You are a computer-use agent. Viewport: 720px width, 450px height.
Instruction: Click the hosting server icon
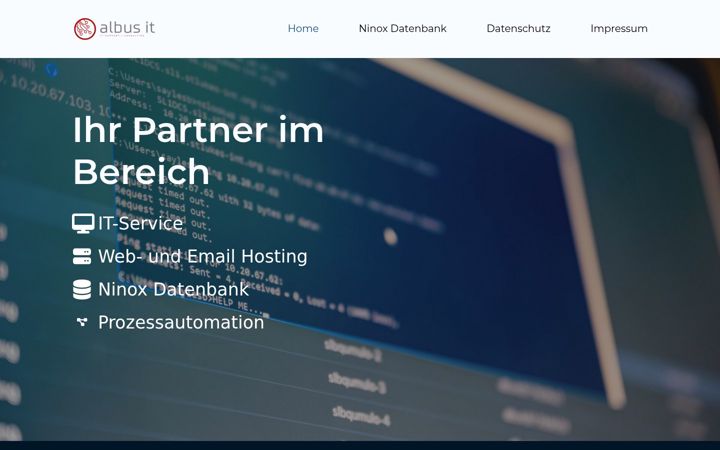[x=82, y=257]
